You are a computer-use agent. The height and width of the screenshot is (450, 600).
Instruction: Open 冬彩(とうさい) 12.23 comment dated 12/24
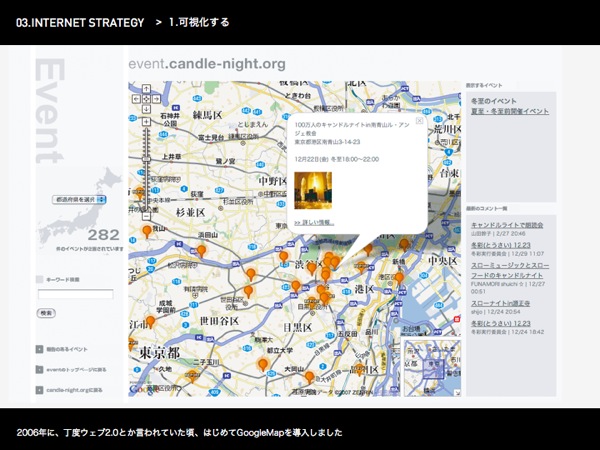click(501, 324)
